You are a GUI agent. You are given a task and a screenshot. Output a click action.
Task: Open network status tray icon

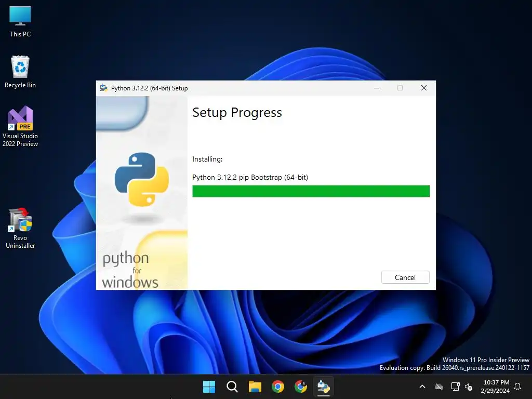pos(455,387)
